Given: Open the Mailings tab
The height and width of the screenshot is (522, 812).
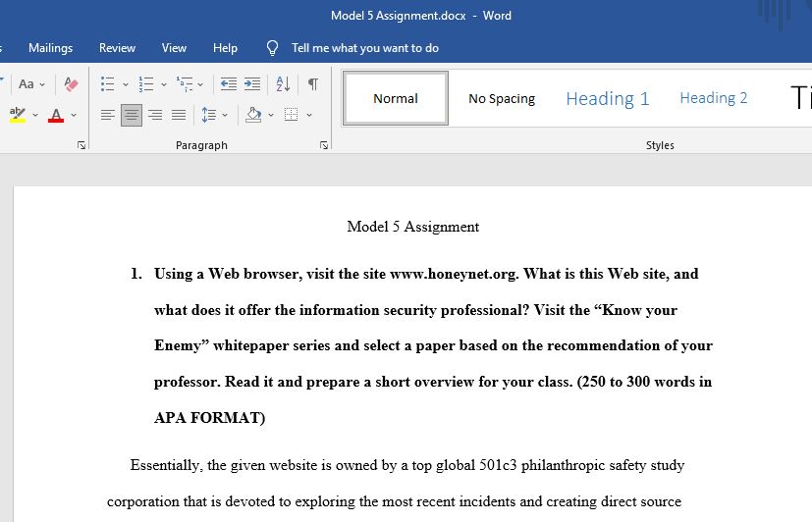Looking at the screenshot, I should [51, 48].
